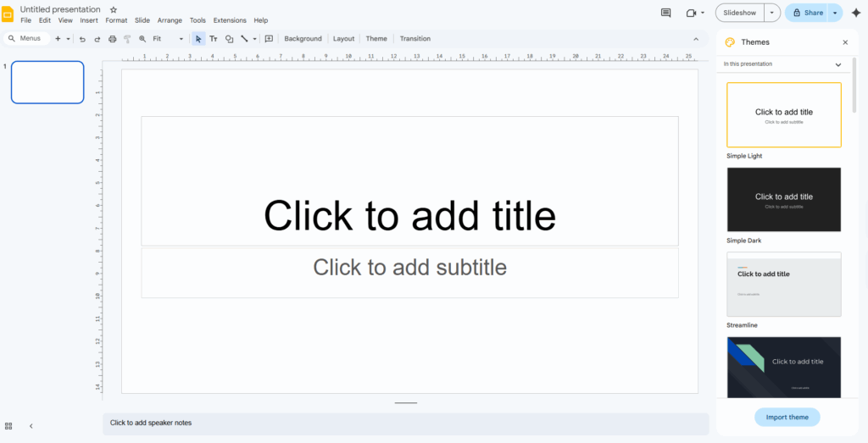Click the Share button

coord(807,13)
